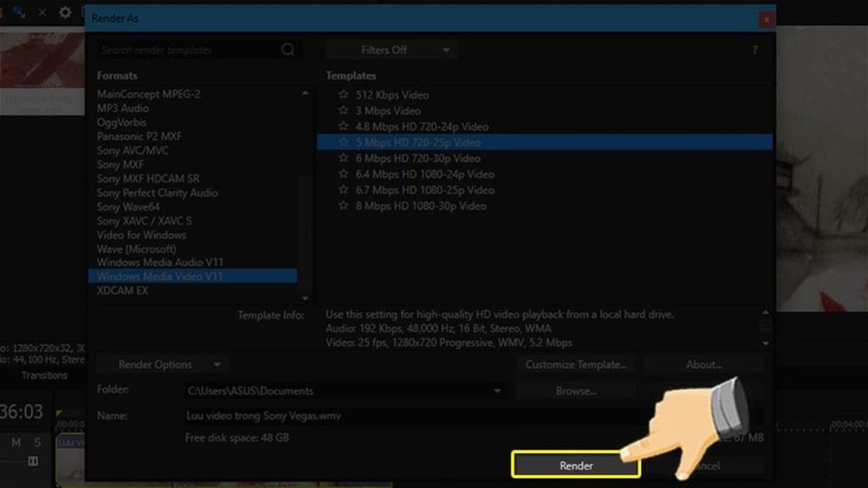Screen dimensions: 868x488
Task: Star the 5 Mbps HD 720-25p Video template
Action: point(343,142)
